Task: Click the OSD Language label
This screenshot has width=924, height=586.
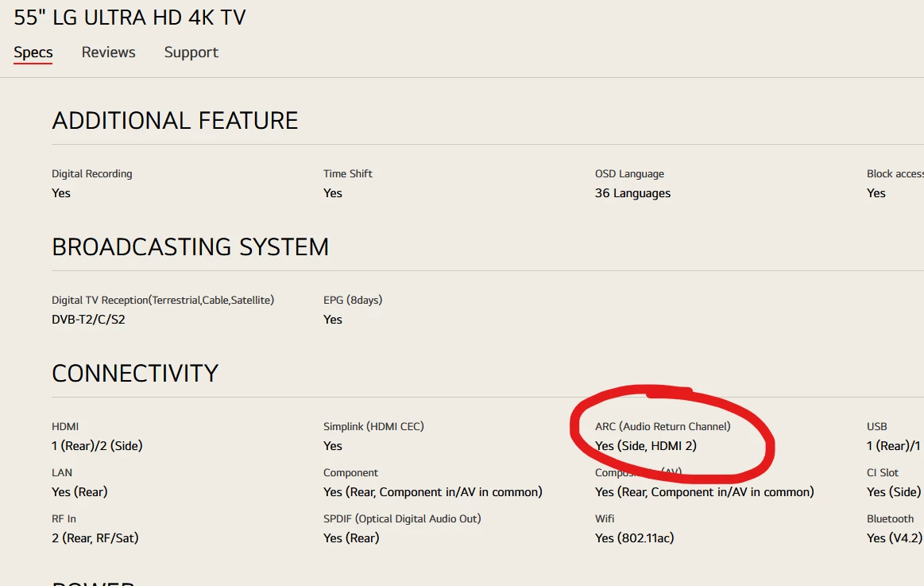Action: (629, 174)
